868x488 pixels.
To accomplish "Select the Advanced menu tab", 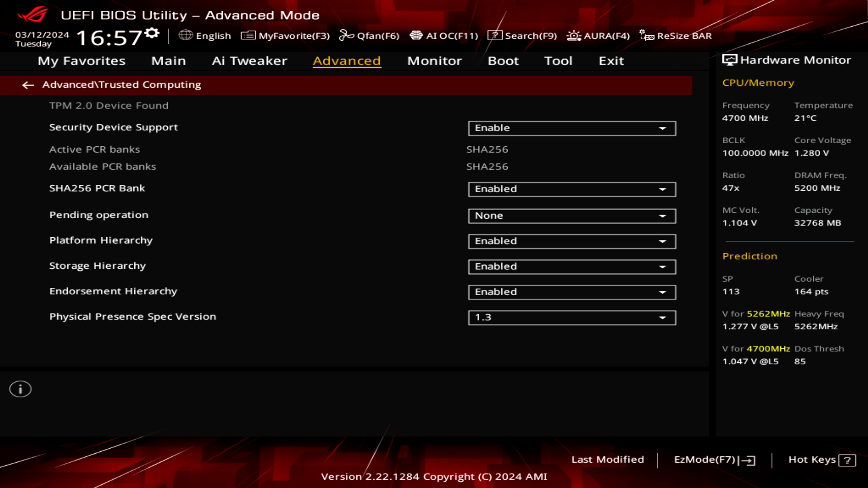I will (347, 60).
